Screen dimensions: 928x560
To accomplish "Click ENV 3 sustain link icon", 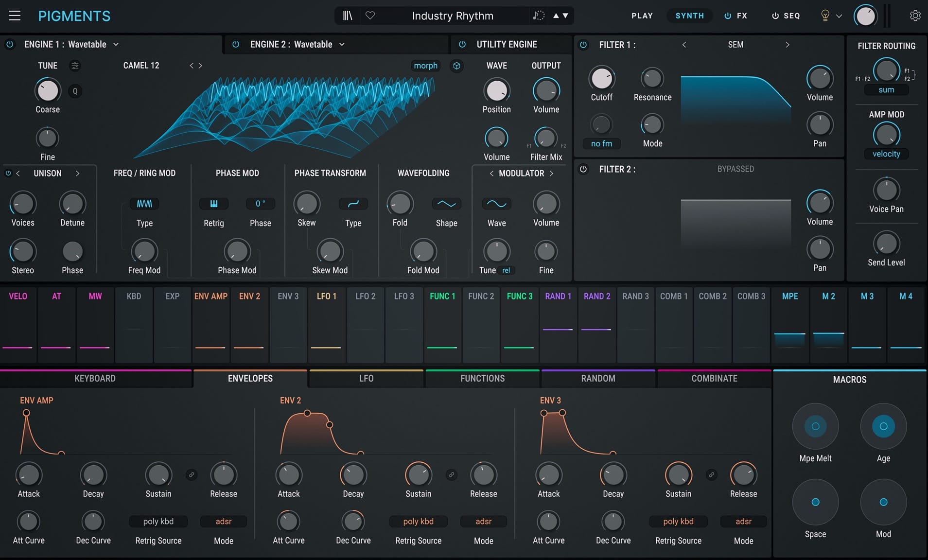I will [x=712, y=475].
